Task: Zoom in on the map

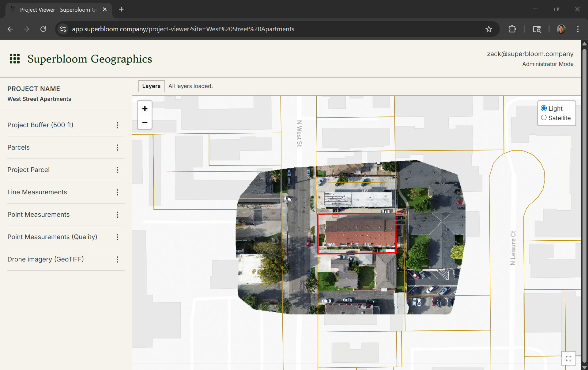Action: [145, 109]
